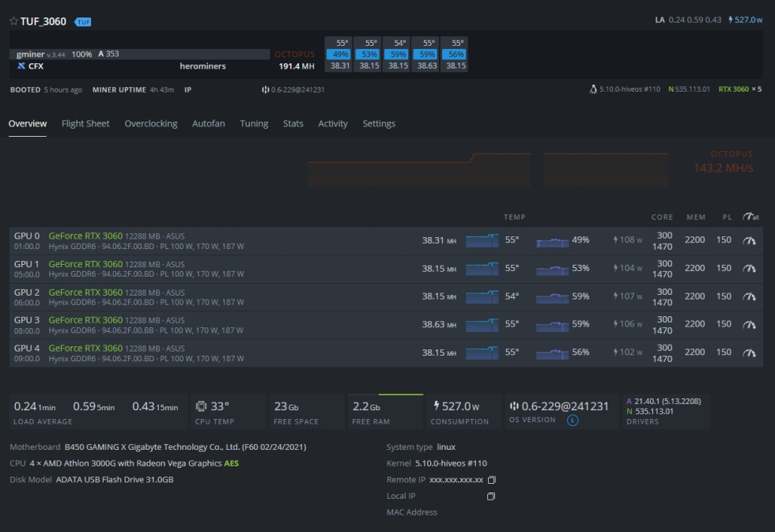The image size is (775, 532).
Task: Click the GeForce RTX 3060 name for GPU 0
Action: (85, 236)
